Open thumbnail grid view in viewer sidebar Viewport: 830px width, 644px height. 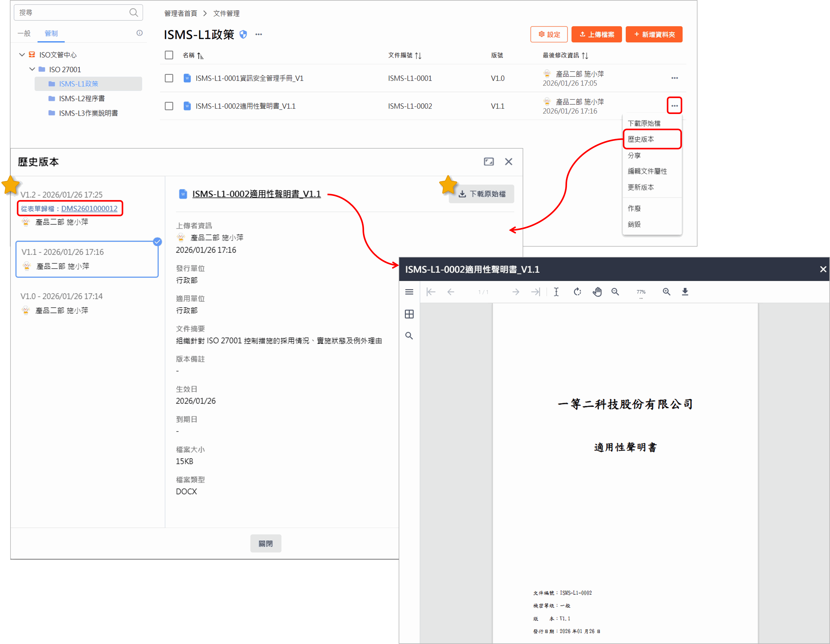pos(409,314)
